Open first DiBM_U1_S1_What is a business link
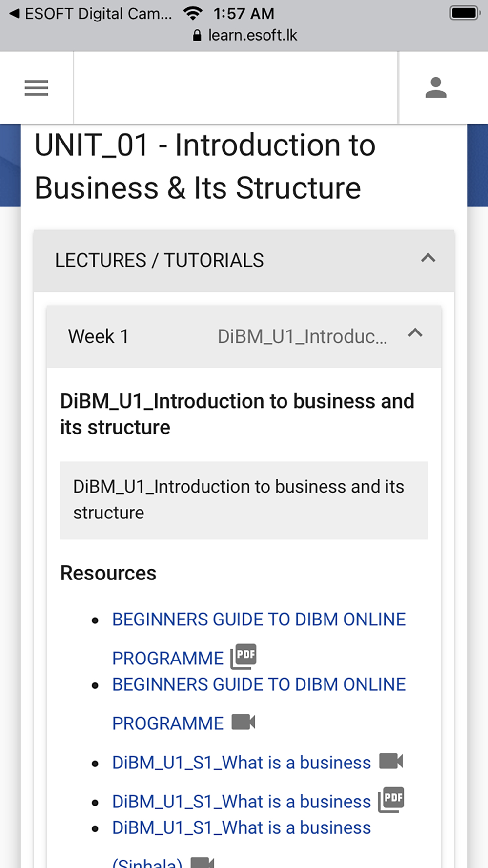This screenshot has height=868, width=488. click(x=242, y=763)
